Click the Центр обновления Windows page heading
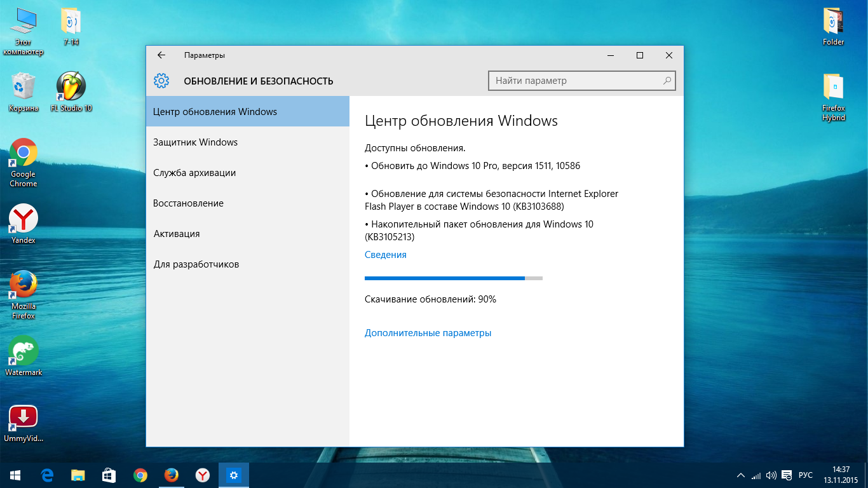This screenshot has width=868, height=488. (461, 121)
